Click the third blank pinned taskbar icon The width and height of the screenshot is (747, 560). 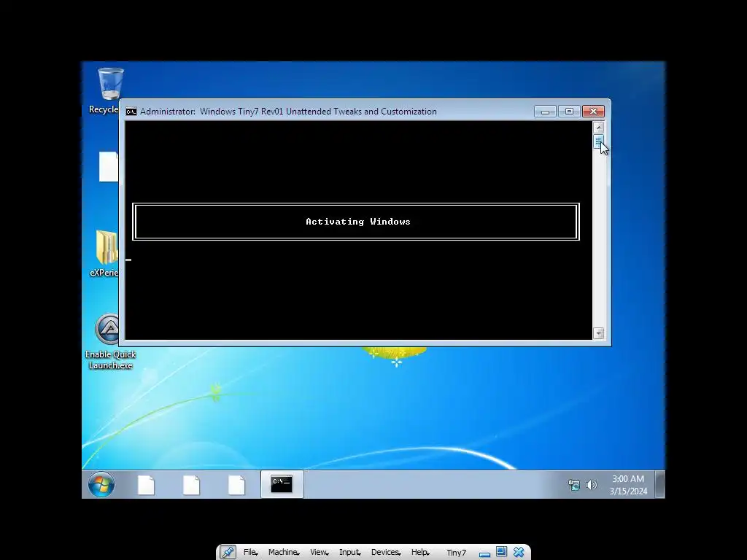coord(236,485)
